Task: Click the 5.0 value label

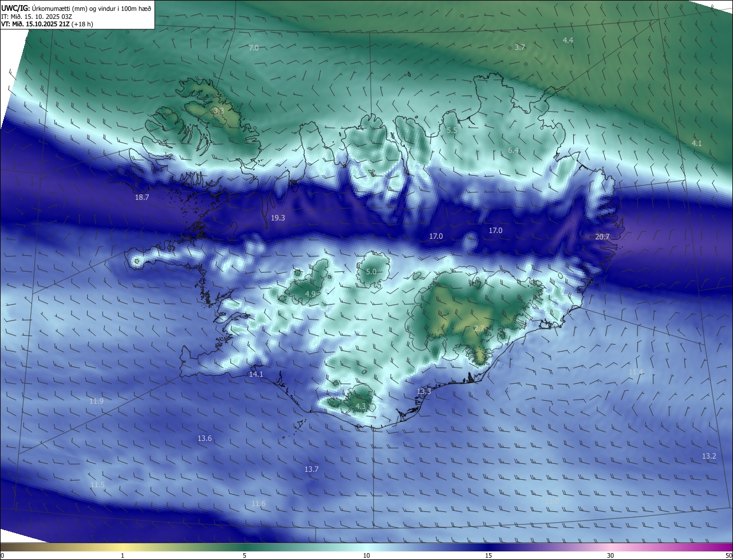Action: click(371, 272)
